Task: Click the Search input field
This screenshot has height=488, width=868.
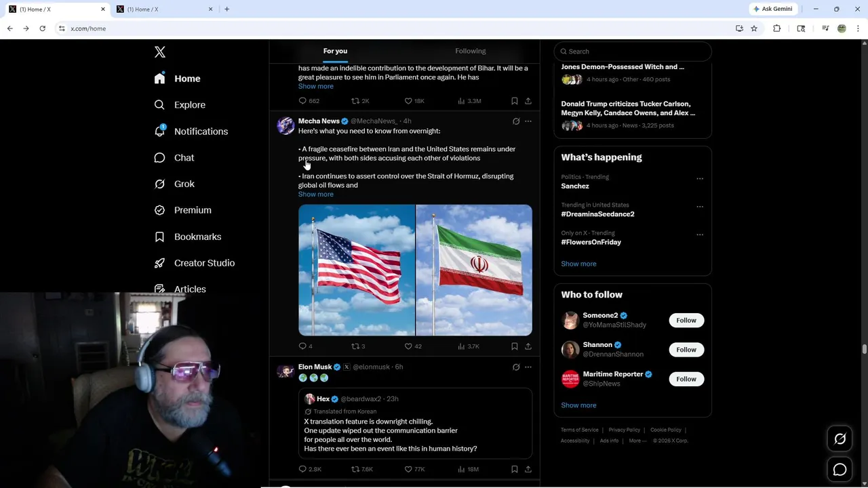Action: tap(633, 52)
